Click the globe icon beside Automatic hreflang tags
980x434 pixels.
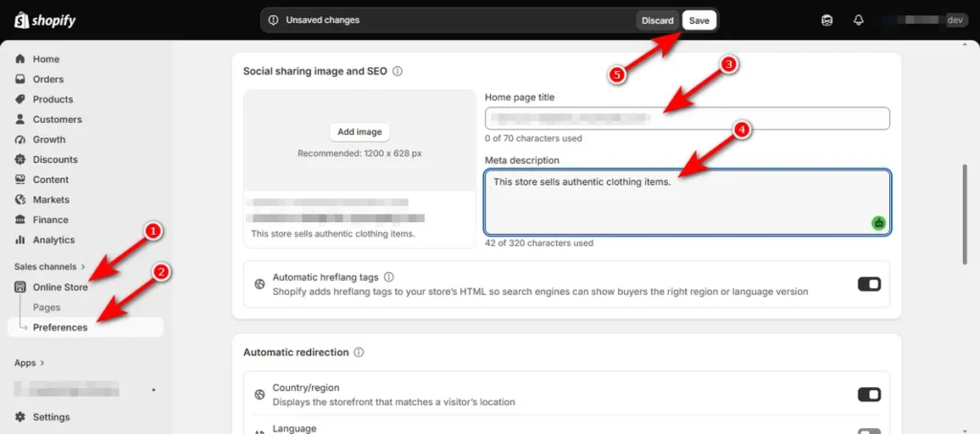[x=259, y=284]
